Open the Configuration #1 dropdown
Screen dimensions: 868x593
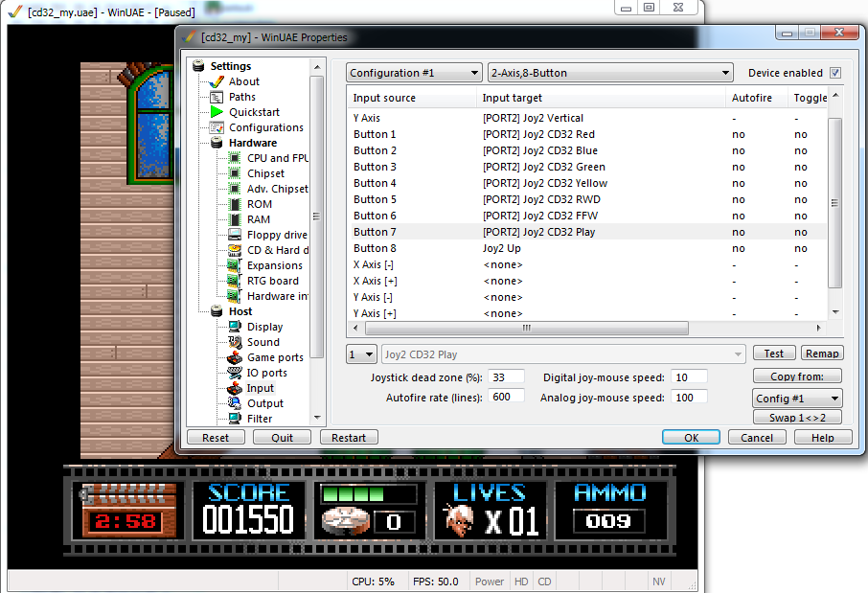click(414, 73)
